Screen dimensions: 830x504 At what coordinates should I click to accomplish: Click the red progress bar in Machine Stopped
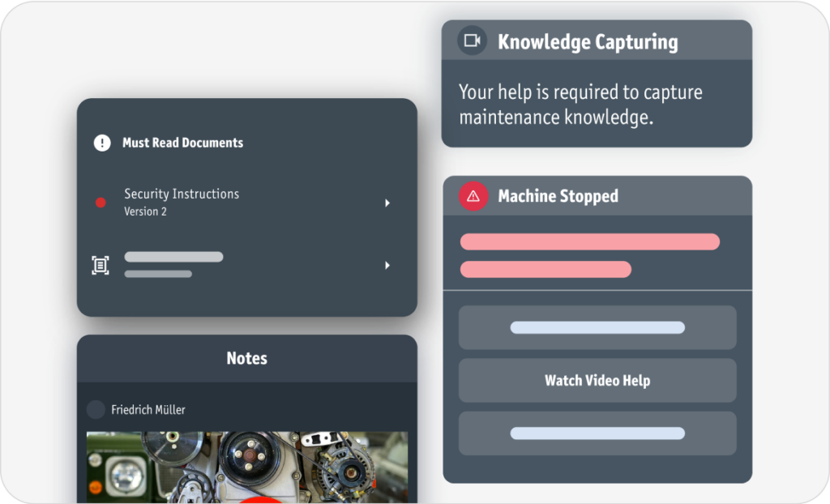click(589, 241)
